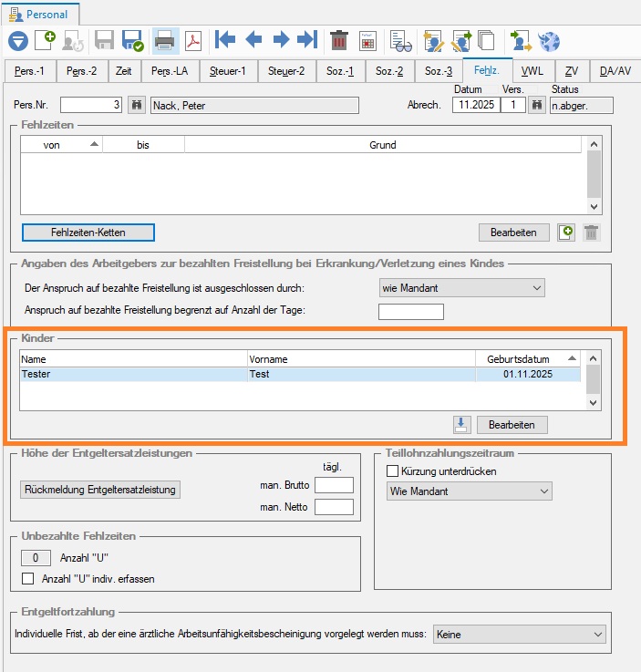Open the Pers.-LA tab
Viewport: 641px width, 672px height.
170,71
